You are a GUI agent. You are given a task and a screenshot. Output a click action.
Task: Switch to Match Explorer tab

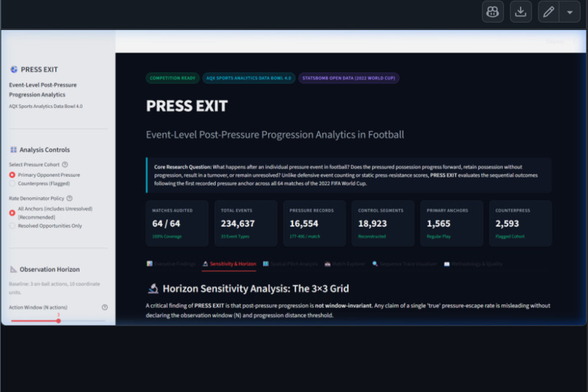344,264
